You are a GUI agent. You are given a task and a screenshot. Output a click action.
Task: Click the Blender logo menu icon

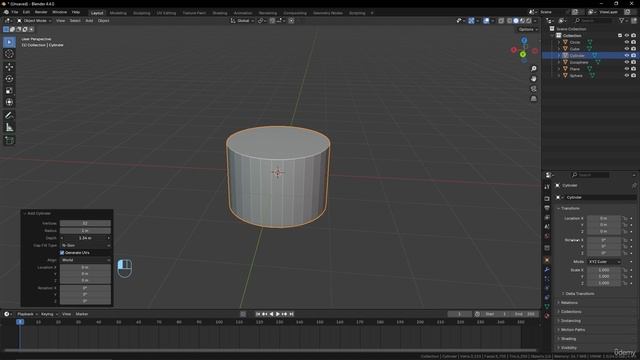(6, 12)
